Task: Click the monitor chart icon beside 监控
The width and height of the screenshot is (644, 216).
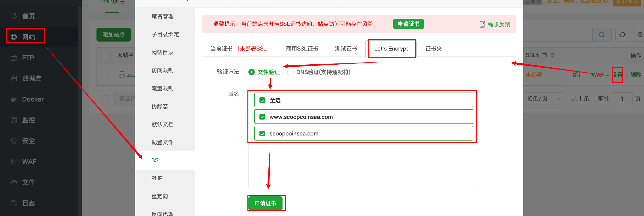Action: point(14,120)
